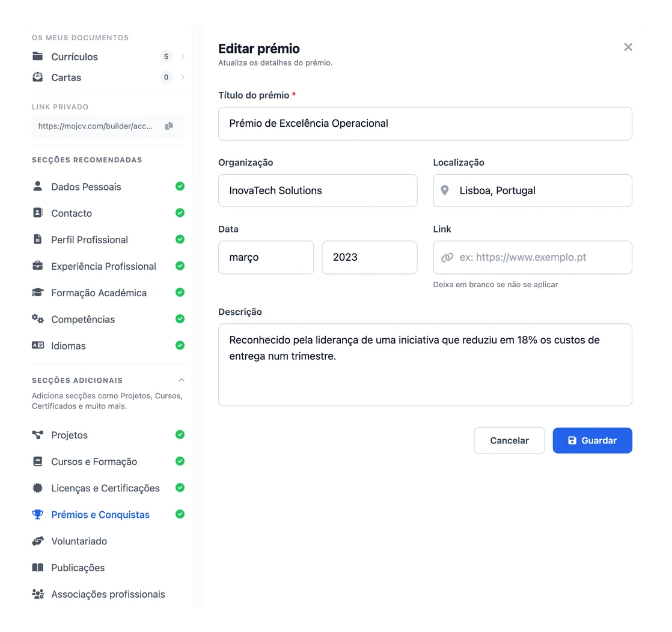The image size is (672, 632).
Task: Expand the Currículos list chevron
Action: (183, 56)
